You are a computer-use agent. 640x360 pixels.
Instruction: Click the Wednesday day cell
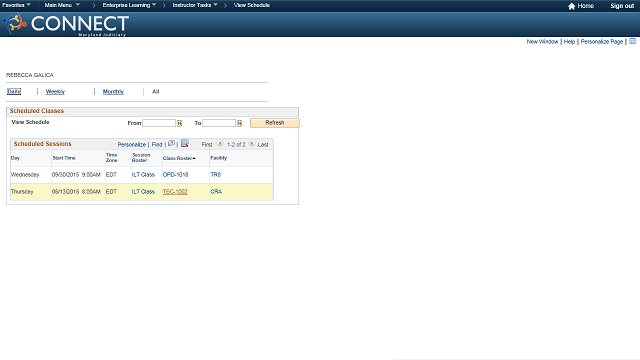(x=25, y=175)
